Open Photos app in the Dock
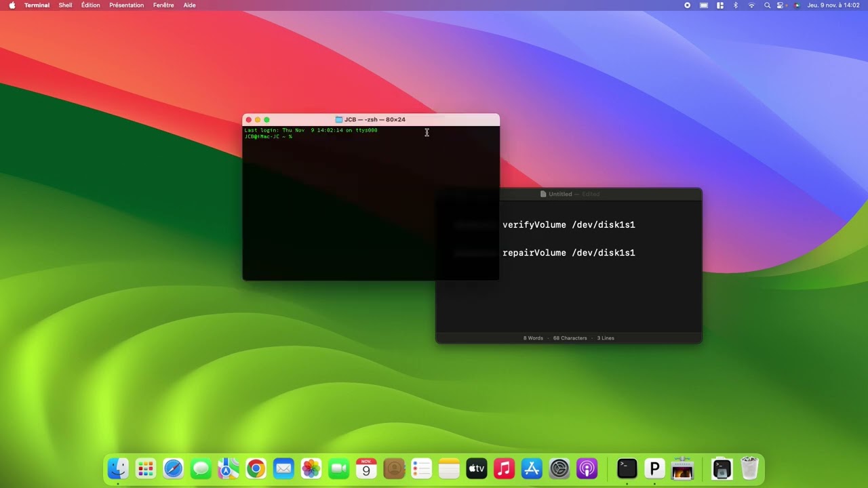Viewport: 868px width, 488px height. [311, 468]
